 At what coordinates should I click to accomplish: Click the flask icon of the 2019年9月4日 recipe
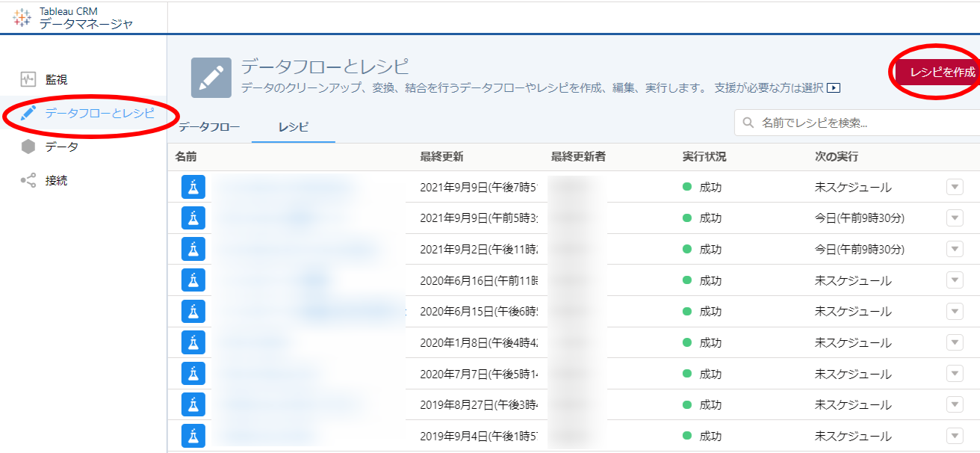(x=193, y=436)
